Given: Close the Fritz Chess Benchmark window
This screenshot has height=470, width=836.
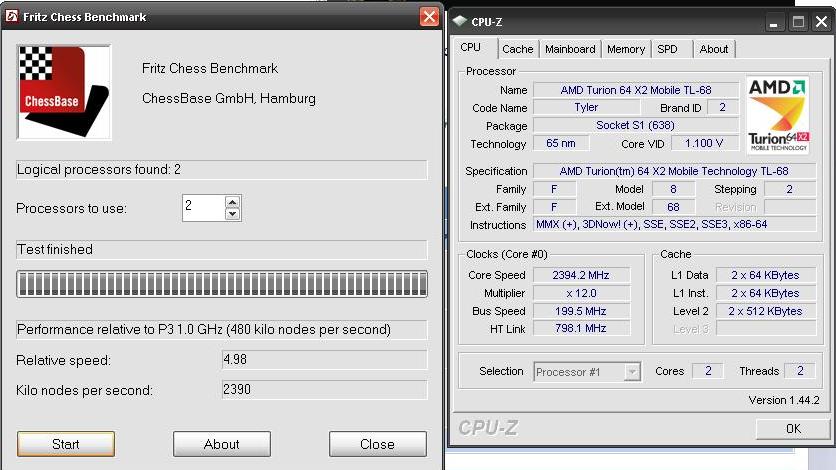Looking at the screenshot, I should coord(429,17).
